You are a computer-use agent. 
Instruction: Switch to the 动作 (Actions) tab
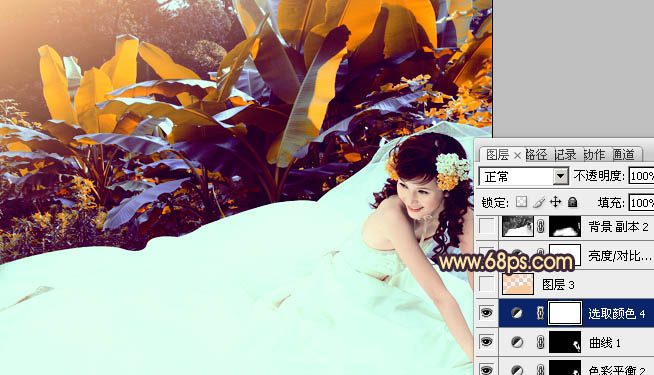(x=594, y=155)
